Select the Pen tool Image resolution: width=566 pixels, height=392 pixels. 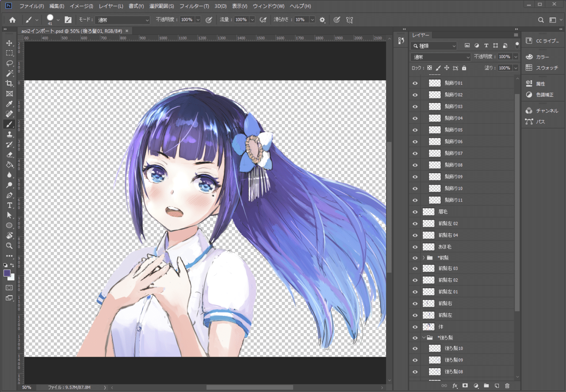9,195
